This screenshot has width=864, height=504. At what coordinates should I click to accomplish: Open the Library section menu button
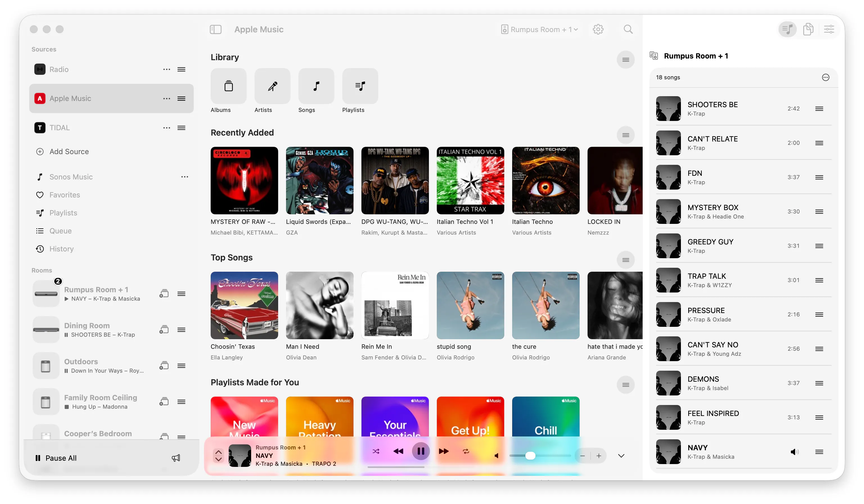625,60
